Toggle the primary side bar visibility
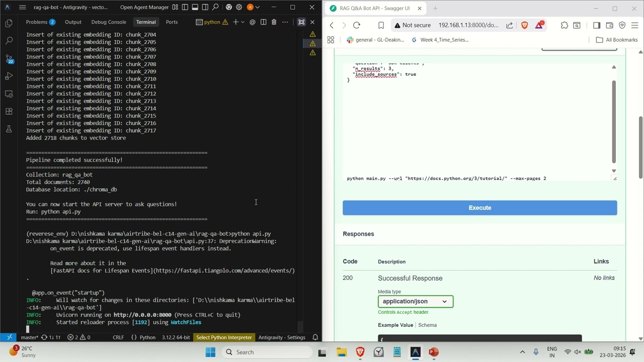The width and height of the screenshot is (644, 362). pyautogui.click(x=185, y=7)
